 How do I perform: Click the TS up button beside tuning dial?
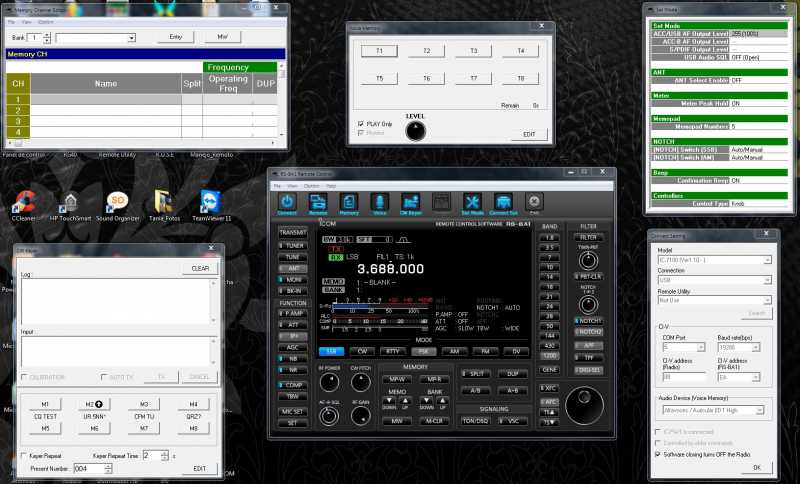549,412
